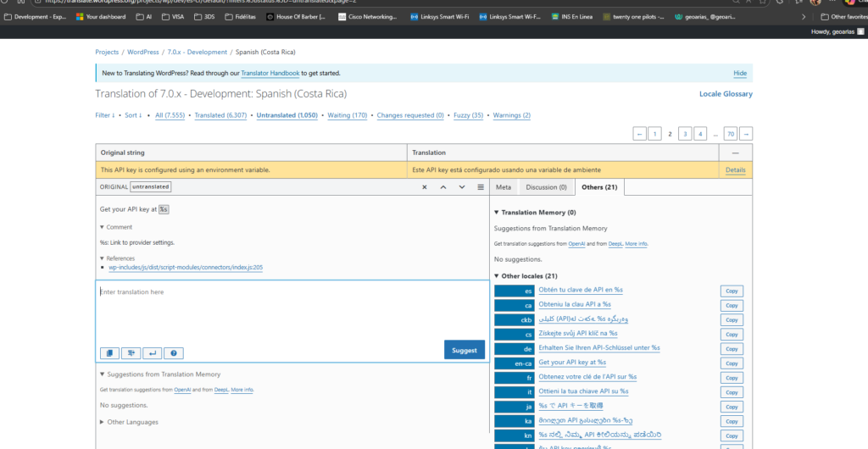Click the next page arrow in pagination
The image size is (868, 449).
click(x=746, y=134)
